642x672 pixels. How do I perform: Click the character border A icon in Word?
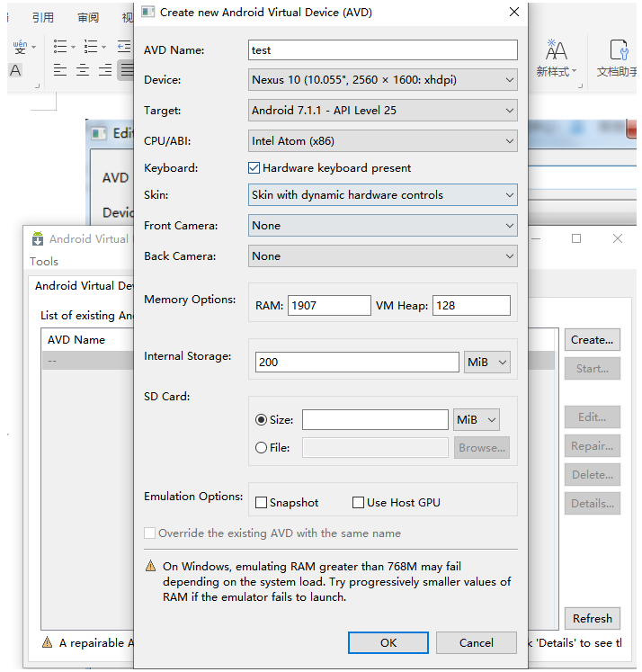click(x=15, y=70)
